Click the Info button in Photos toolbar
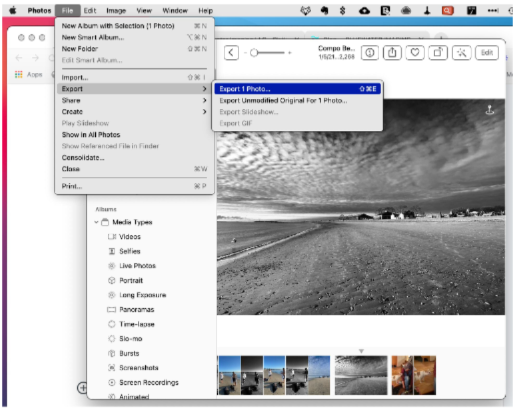The image size is (515, 410). (x=369, y=53)
